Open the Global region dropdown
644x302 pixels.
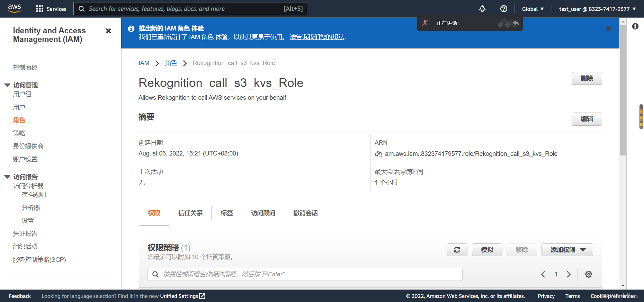point(533,9)
